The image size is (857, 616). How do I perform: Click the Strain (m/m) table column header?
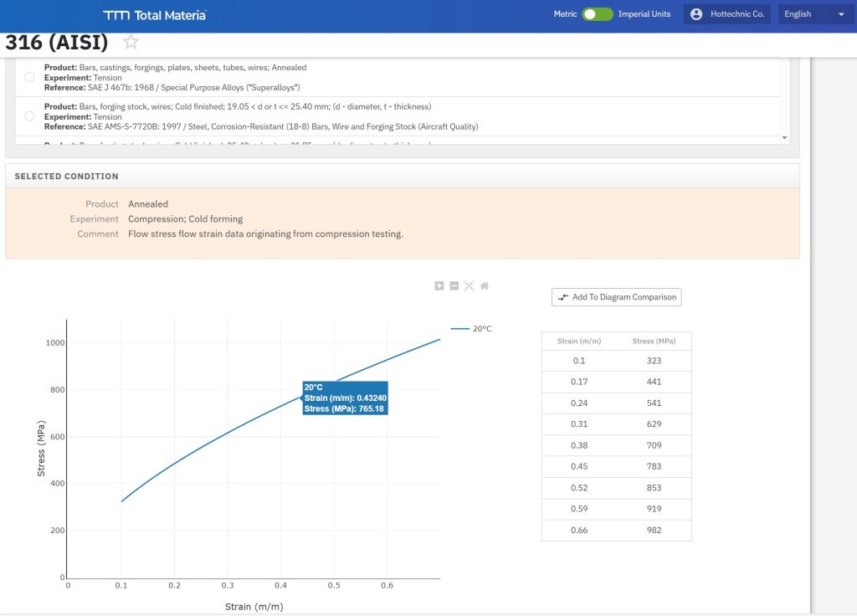tap(579, 341)
